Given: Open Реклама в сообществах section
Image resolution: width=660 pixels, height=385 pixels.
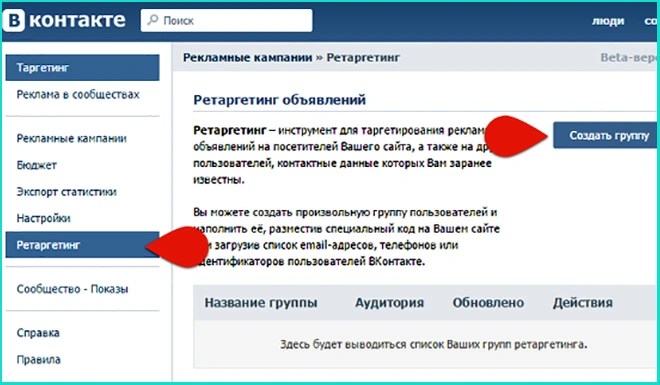Looking at the screenshot, I should [x=78, y=94].
